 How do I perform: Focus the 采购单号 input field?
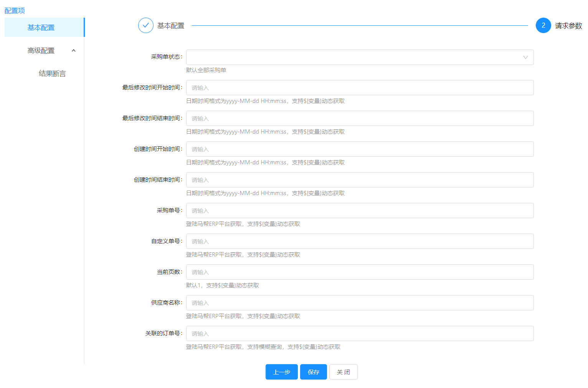point(360,211)
